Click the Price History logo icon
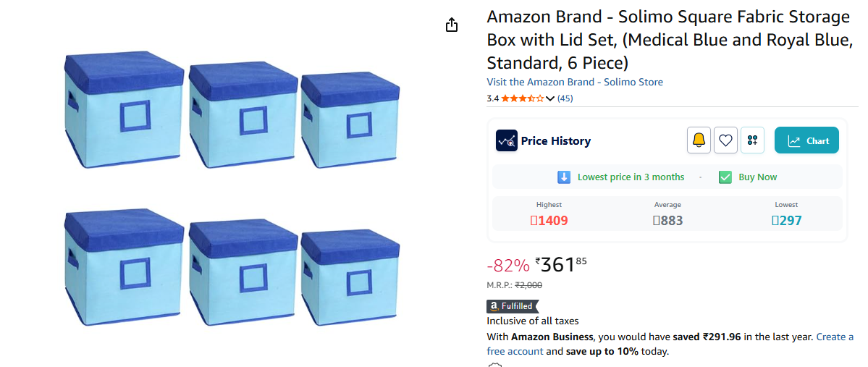The width and height of the screenshot is (868, 367). 506,140
